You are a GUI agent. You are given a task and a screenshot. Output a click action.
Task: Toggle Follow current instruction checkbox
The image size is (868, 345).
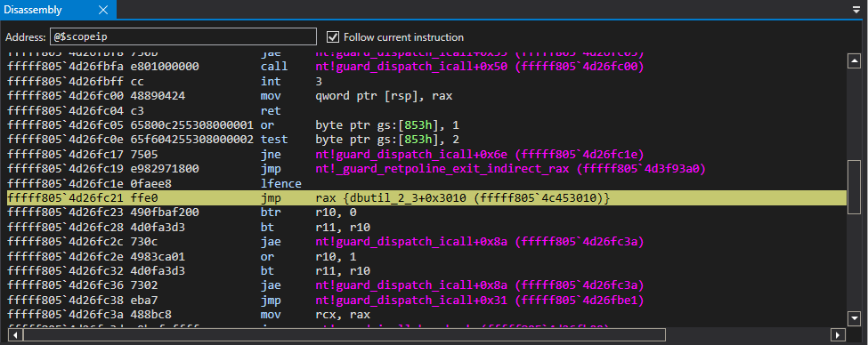click(333, 37)
